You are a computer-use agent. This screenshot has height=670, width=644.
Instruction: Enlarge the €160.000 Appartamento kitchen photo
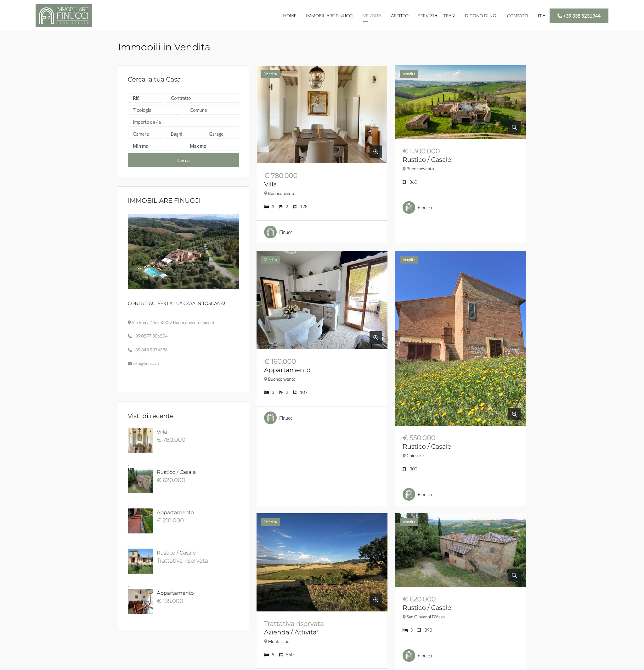coord(376,338)
